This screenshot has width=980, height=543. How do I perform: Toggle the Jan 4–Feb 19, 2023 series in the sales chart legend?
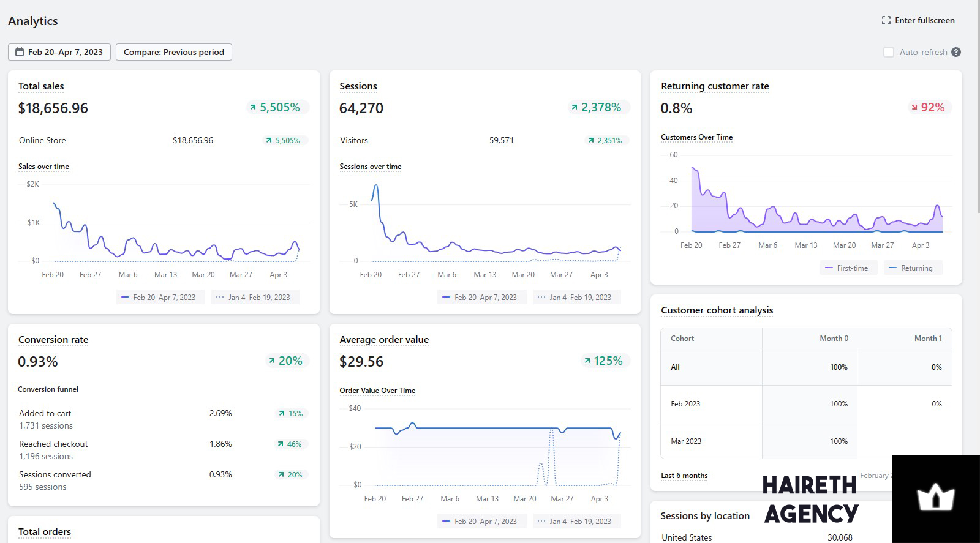(255, 298)
